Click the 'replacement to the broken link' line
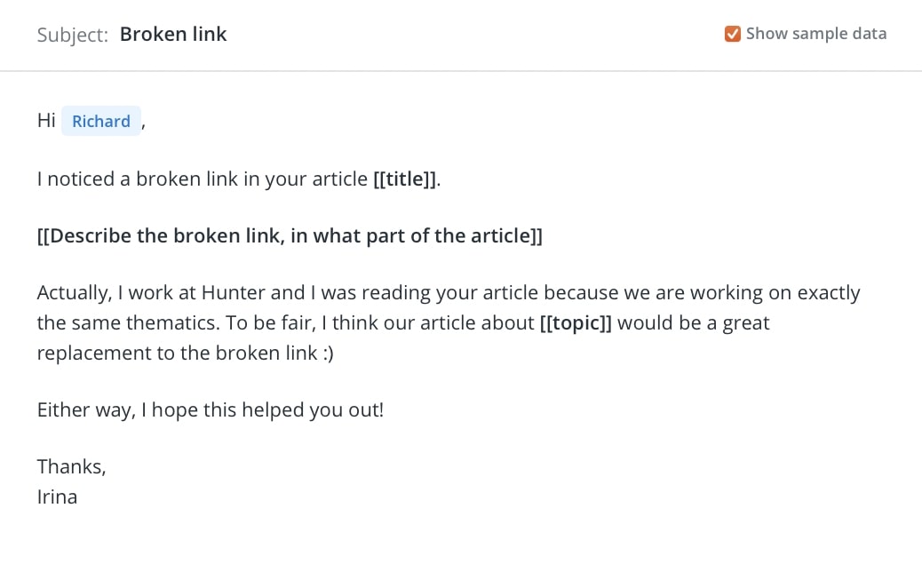922x588 pixels. [x=186, y=353]
